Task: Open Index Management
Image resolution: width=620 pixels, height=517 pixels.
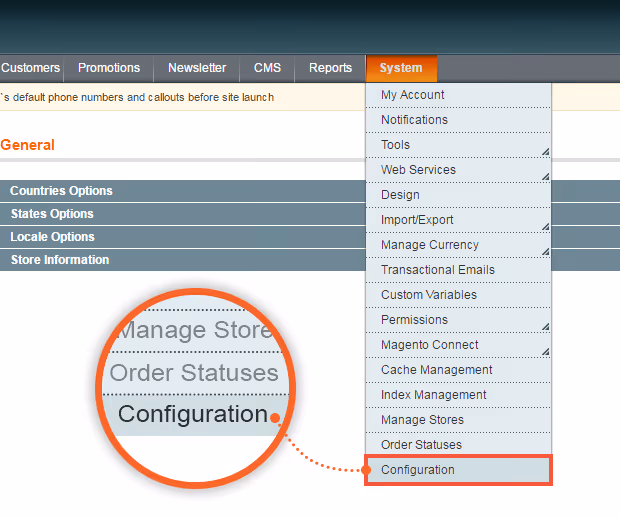Action: 458,394
